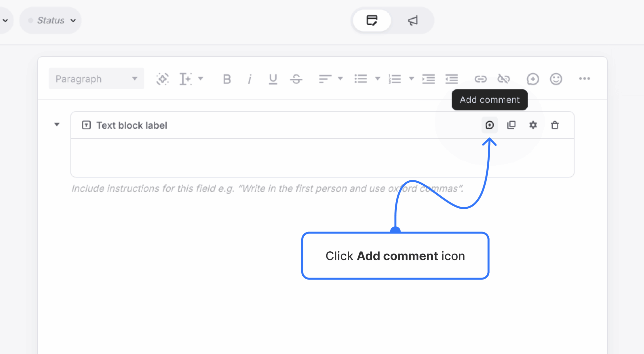Open the Status filter

(50, 20)
